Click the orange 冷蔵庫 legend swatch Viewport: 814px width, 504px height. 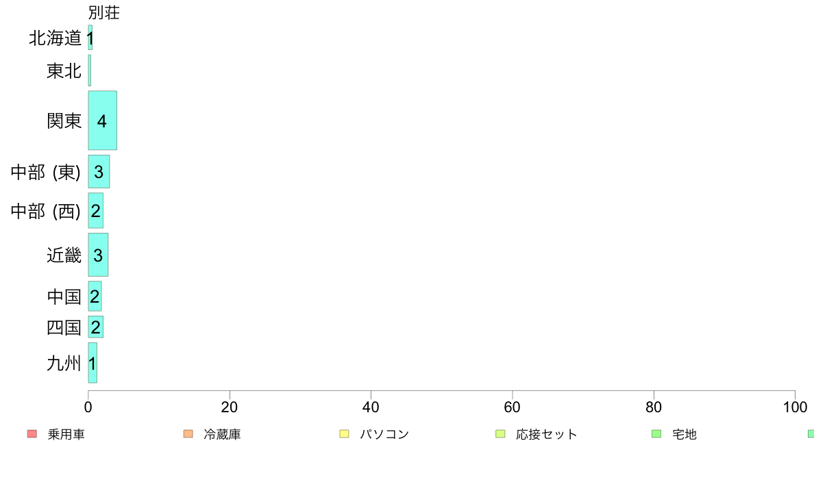pos(188,434)
